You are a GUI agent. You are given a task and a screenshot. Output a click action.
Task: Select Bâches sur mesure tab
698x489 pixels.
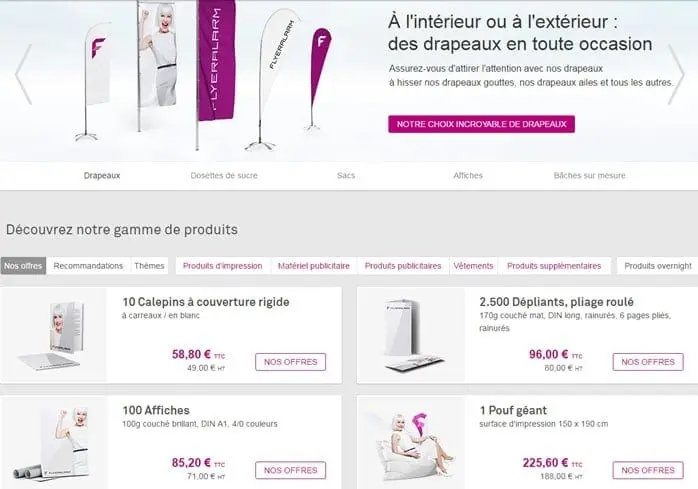[x=589, y=175]
